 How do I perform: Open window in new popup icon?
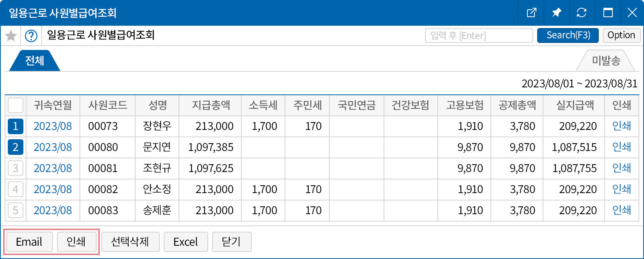[531, 13]
